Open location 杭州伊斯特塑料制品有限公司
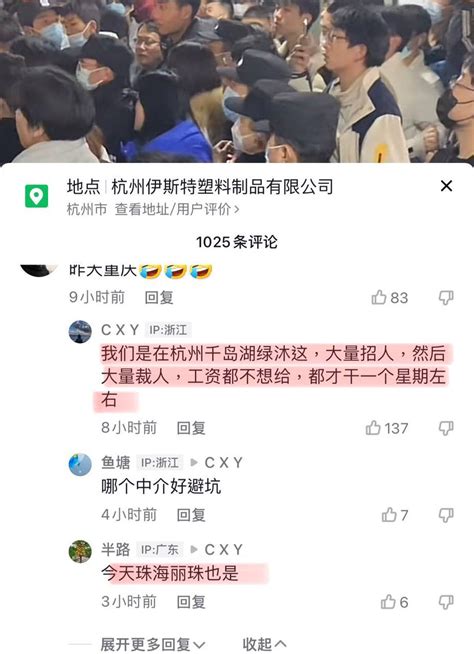The height and width of the screenshot is (654, 474). pos(222,186)
